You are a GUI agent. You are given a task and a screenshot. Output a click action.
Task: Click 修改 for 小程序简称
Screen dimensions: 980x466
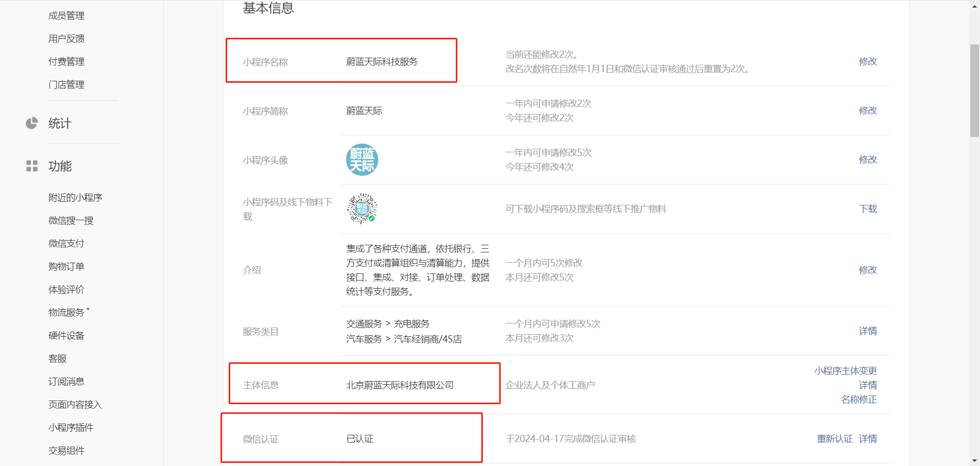click(x=868, y=110)
